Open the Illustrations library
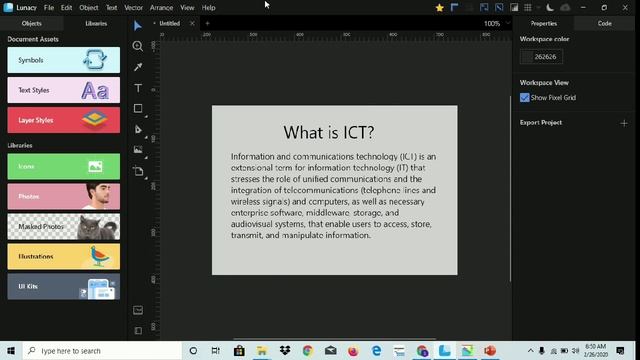The height and width of the screenshot is (360, 640). (64, 256)
